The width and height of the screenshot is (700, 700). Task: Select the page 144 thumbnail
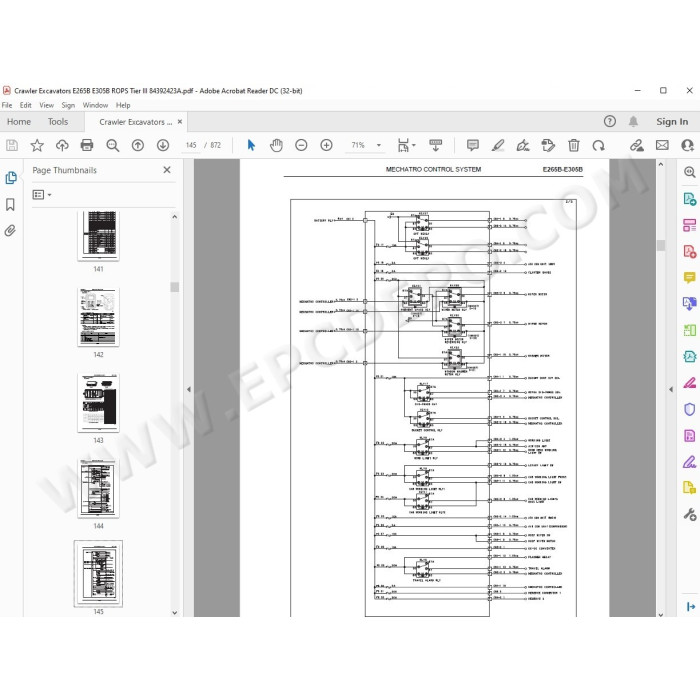(x=98, y=488)
